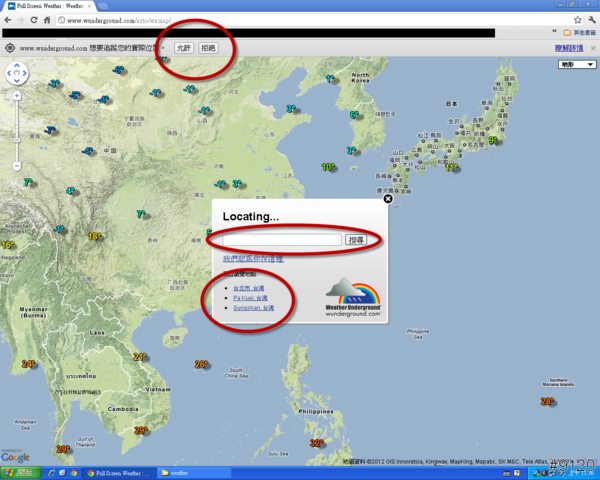
Task: Select the 9° marker in eastern Japan
Action: click(493, 140)
